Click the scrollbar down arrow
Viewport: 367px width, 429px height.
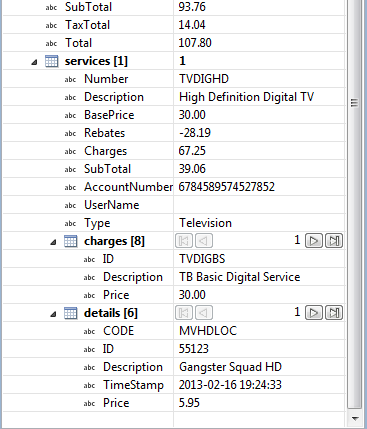click(x=355, y=419)
